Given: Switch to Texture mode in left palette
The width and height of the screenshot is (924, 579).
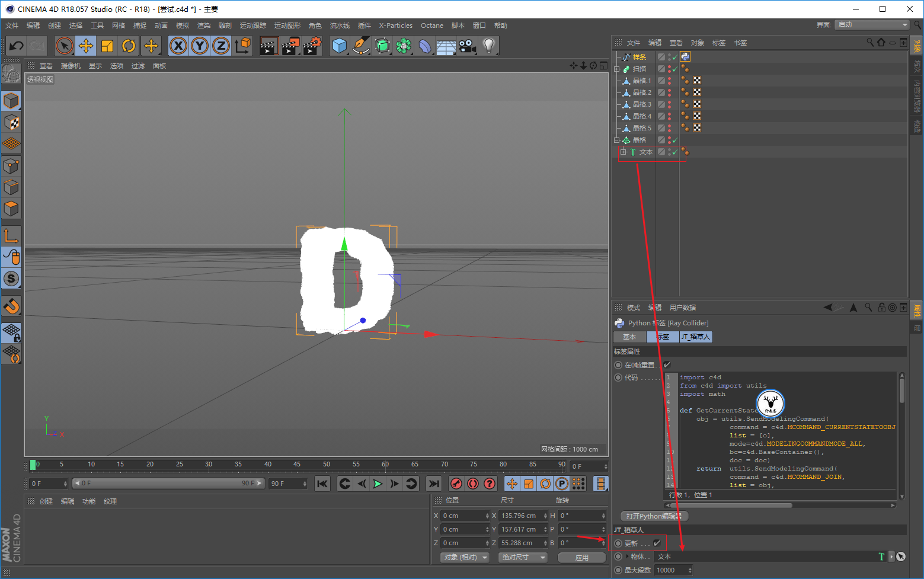Looking at the screenshot, I should (11, 123).
